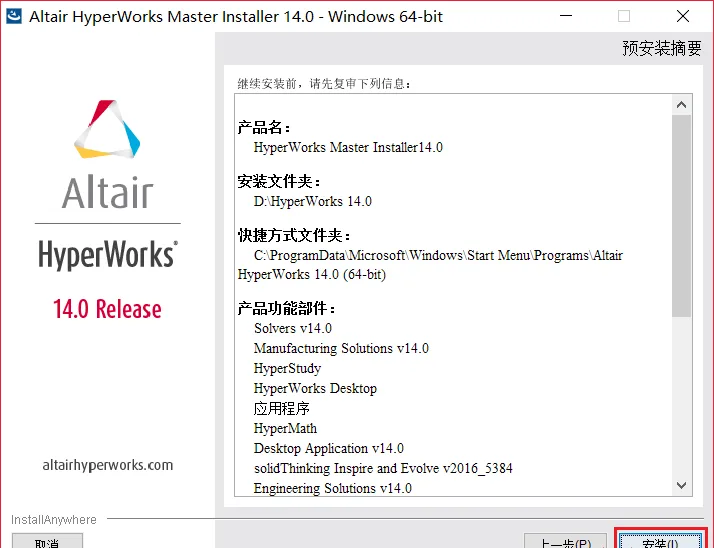Click 'Manufacturing Solutions v14.0' line

click(342, 348)
